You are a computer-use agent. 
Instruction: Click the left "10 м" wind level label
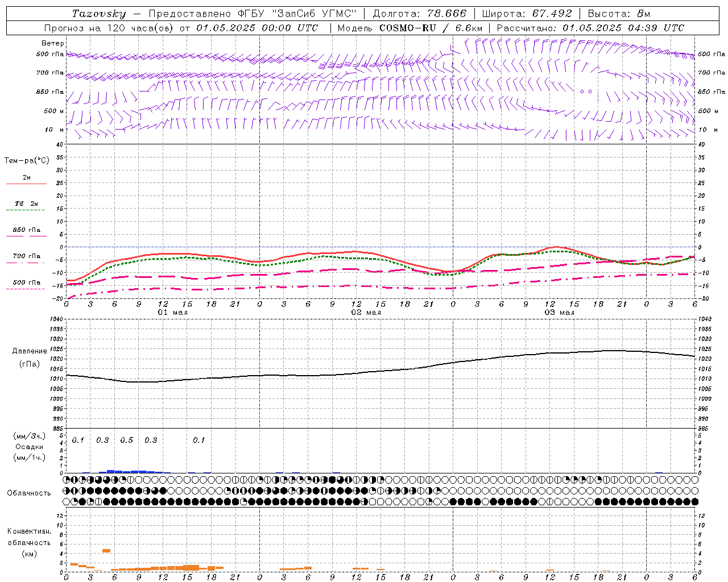(x=55, y=130)
